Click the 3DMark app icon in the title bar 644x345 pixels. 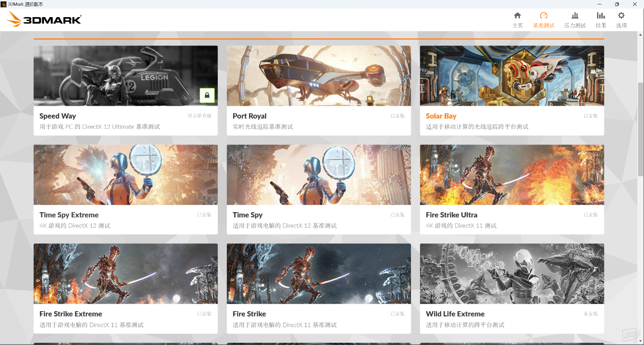(x=3, y=4)
